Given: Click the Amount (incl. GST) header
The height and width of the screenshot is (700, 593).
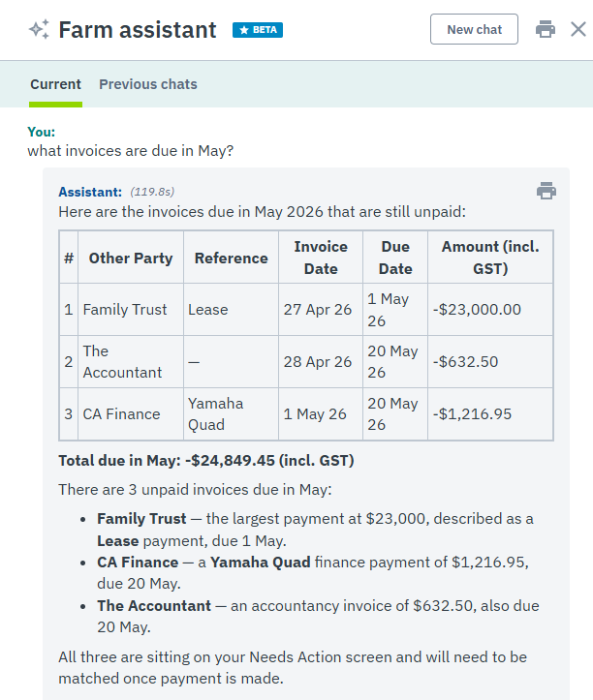Looking at the screenshot, I should 490,258.
